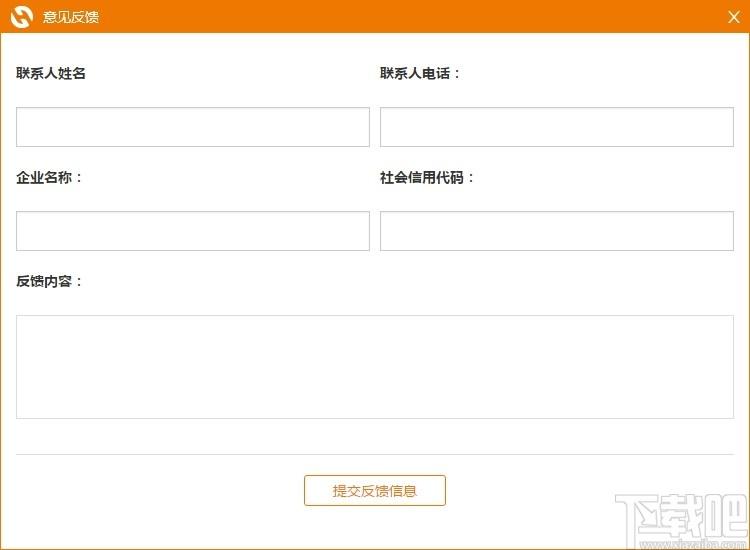750x550 pixels.
Task: Click the 反馈内容 label text
Action: pyautogui.click(x=49, y=281)
